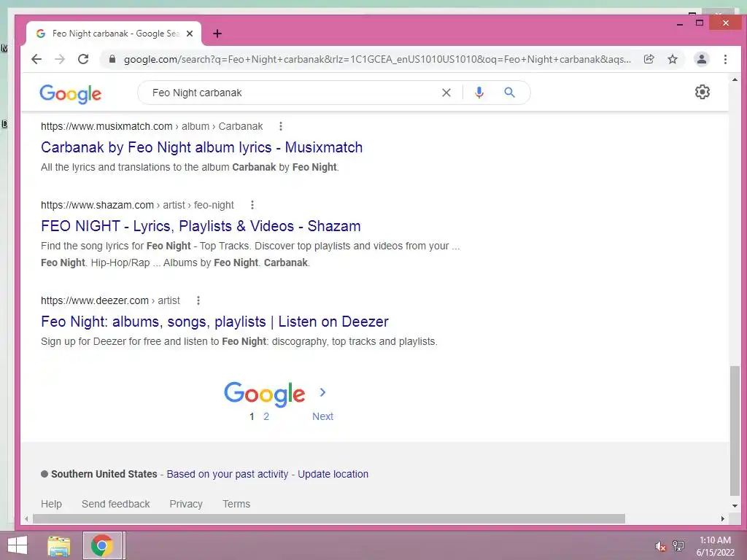Click the vertical scrollbar thumb
The image size is (747, 560).
pyautogui.click(x=735, y=431)
